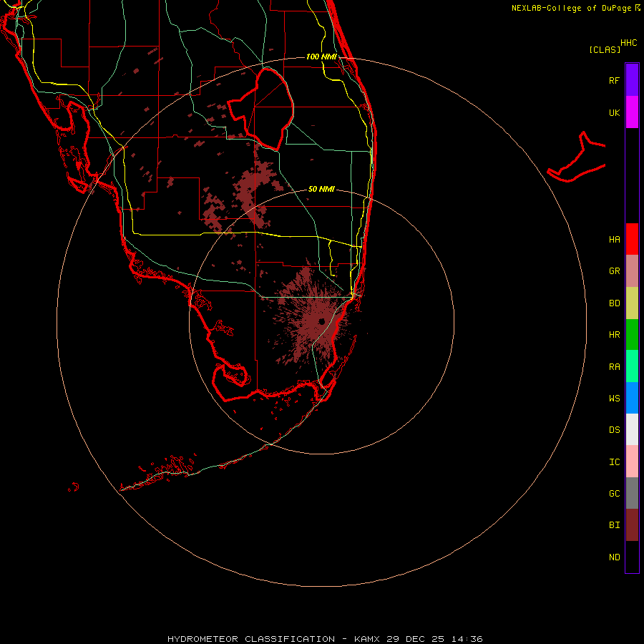
Task: Click the IC legend label
Action: [x=614, y=462]
